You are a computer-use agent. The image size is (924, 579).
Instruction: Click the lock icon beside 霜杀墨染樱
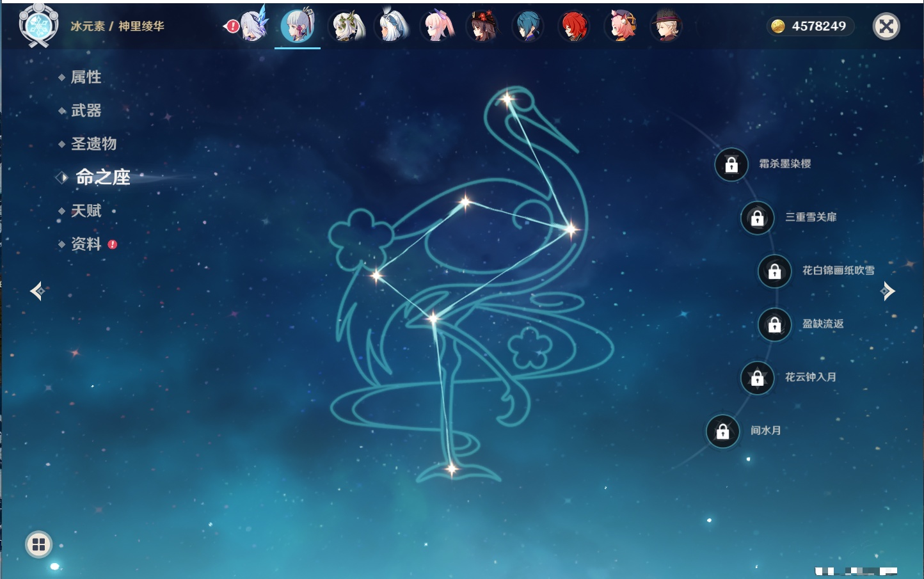pyautogui.click(x=731, y=165)
